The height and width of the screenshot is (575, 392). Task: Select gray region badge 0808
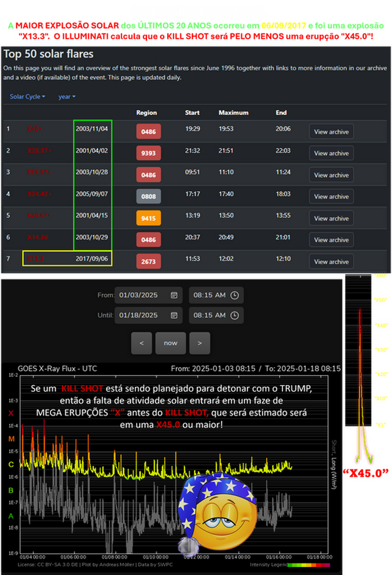[148, 197]
